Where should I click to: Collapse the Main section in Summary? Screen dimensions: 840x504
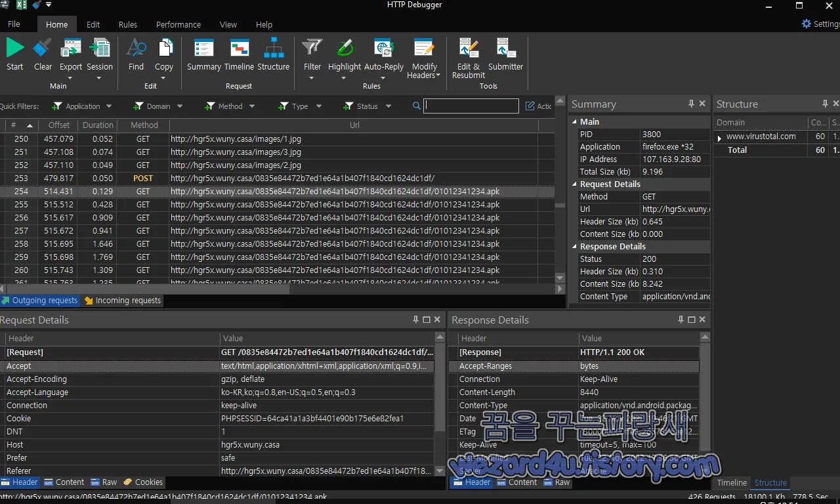tap(574, 121)
